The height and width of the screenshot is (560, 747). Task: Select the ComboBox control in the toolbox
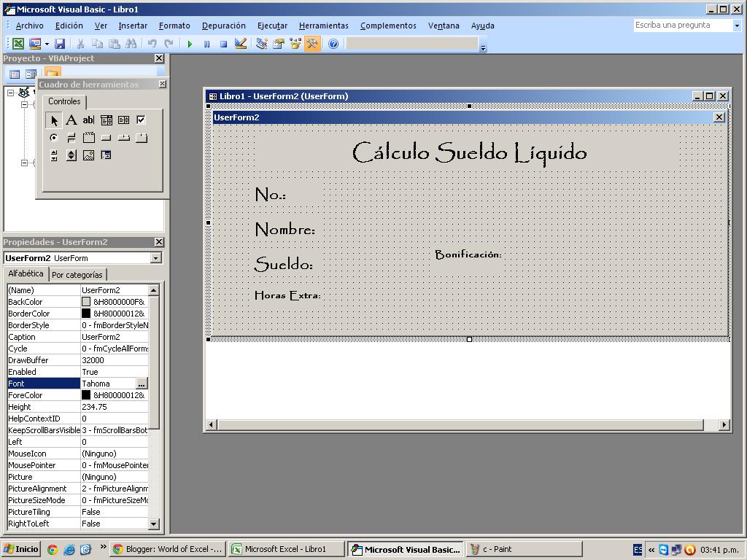tap(107, 120)
